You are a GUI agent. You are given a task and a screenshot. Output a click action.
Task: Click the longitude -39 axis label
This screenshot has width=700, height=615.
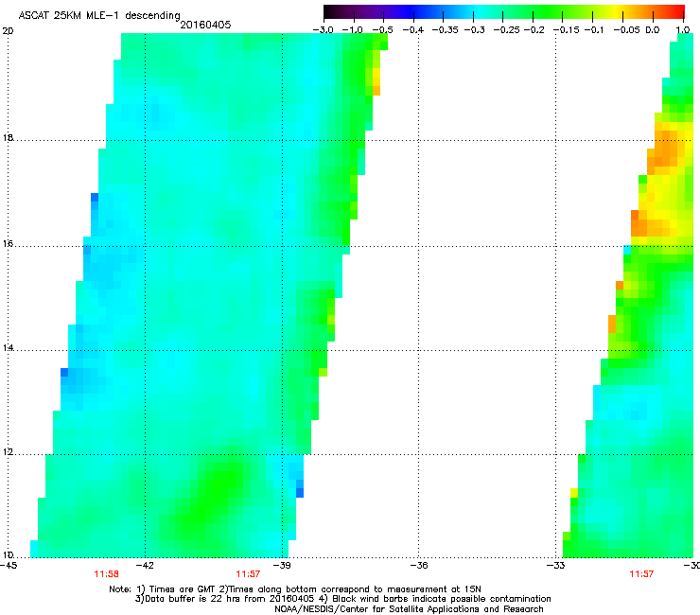(282, 566)
